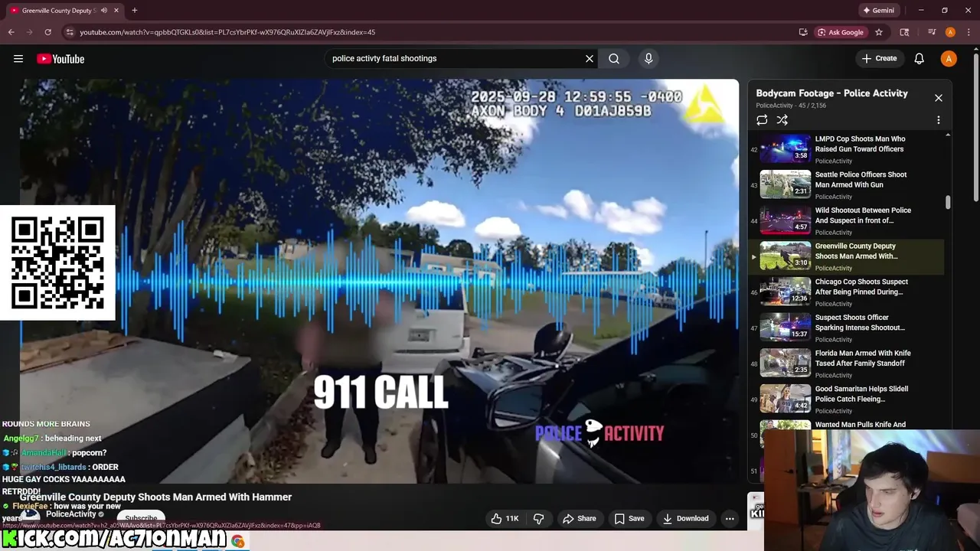Toggle loop playlist
The width and height of the screenshot is (980, 551).
point(762,120)
